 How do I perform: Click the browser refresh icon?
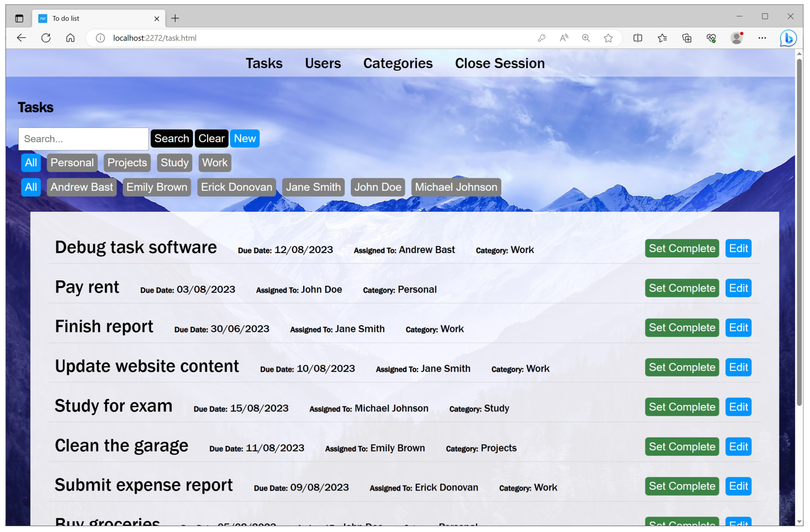coord(46,38)
